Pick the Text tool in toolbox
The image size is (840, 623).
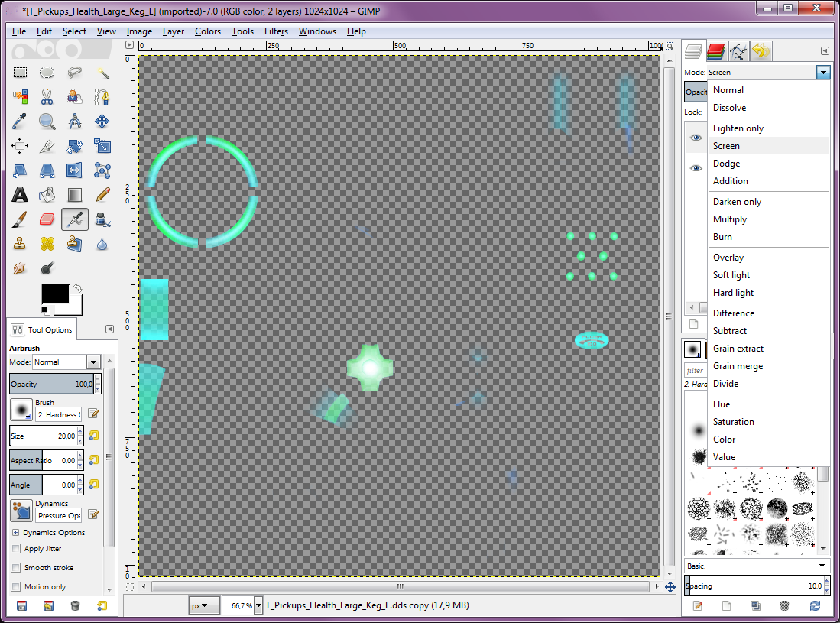[21, 194]
